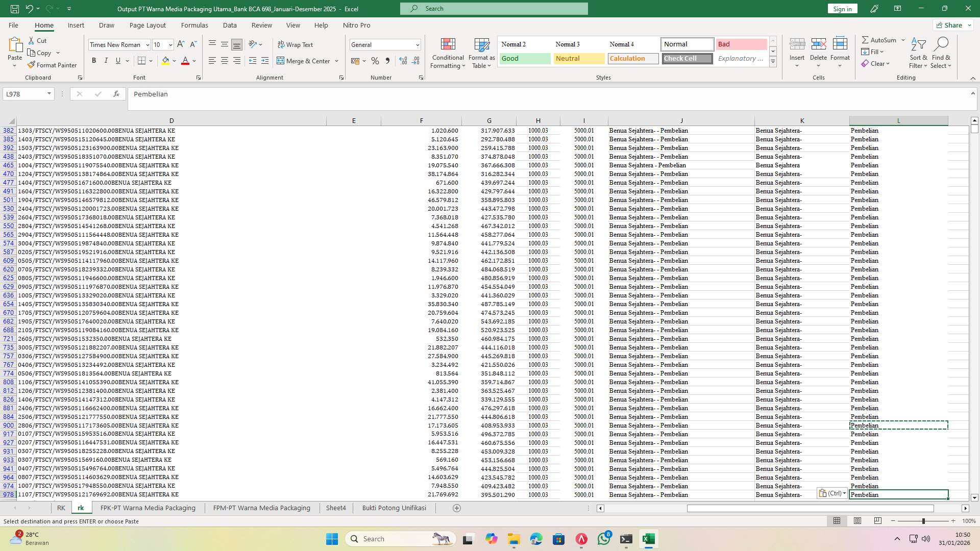Toggle underline on the selection
This screenshot has height=551, width=980.
point(117,60)
